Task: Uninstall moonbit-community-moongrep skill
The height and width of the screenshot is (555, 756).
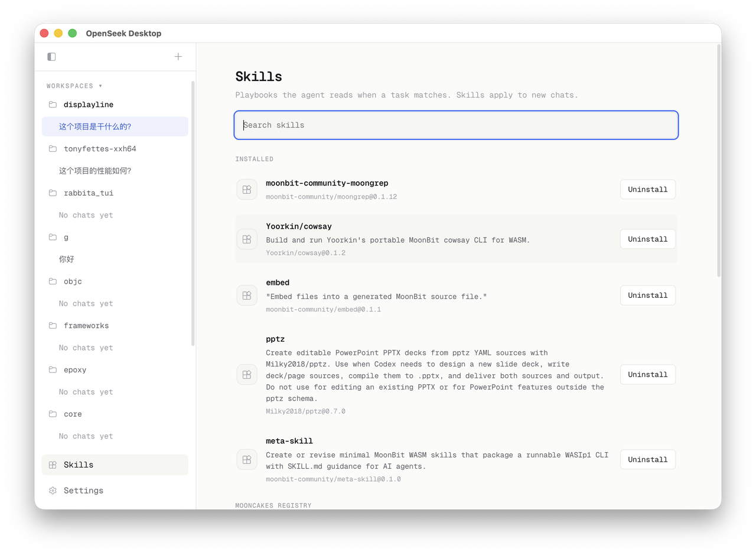Action: tap(648, 190)
